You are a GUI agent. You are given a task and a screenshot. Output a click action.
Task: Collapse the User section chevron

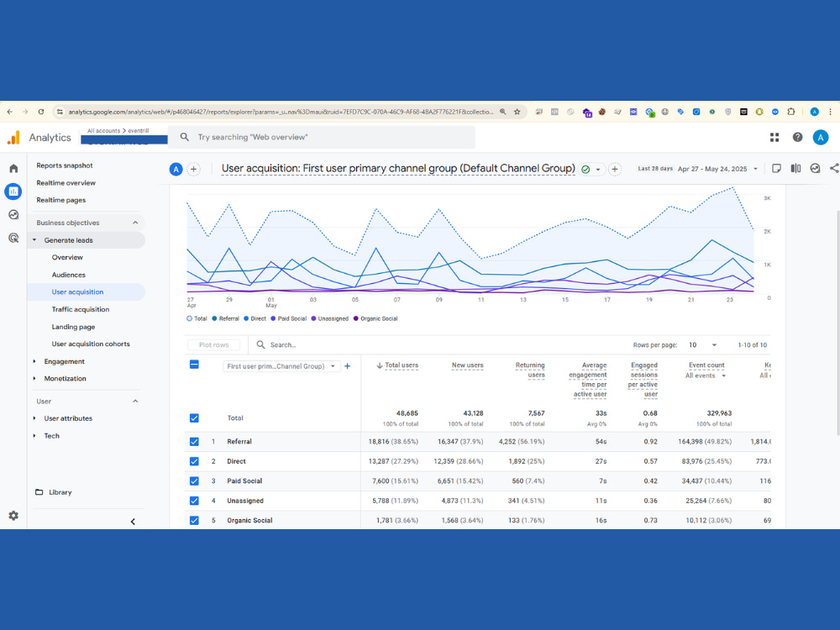pos(135,402)
